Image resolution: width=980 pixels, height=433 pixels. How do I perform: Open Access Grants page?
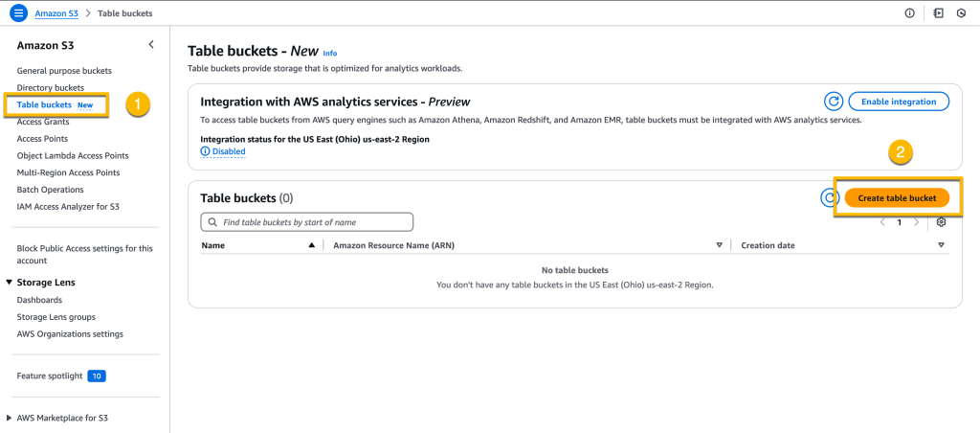(x=43, y=122)
